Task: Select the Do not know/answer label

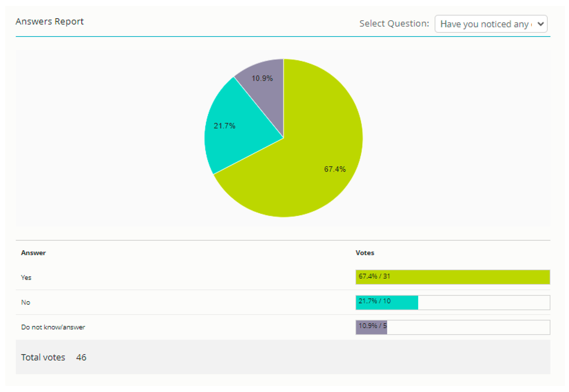Action: pyautogui.click(x=53, y=327)
